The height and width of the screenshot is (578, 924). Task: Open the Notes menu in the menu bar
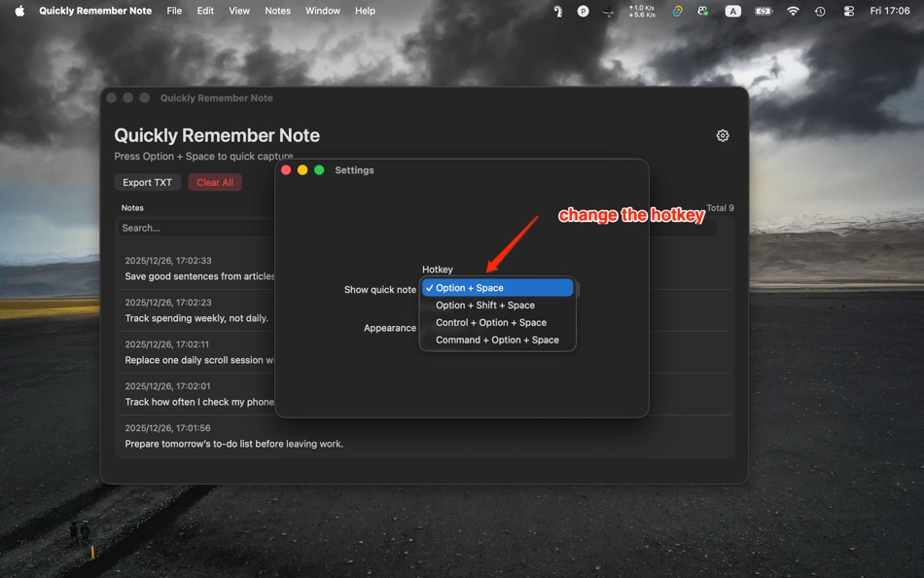(x=277, y=11)
